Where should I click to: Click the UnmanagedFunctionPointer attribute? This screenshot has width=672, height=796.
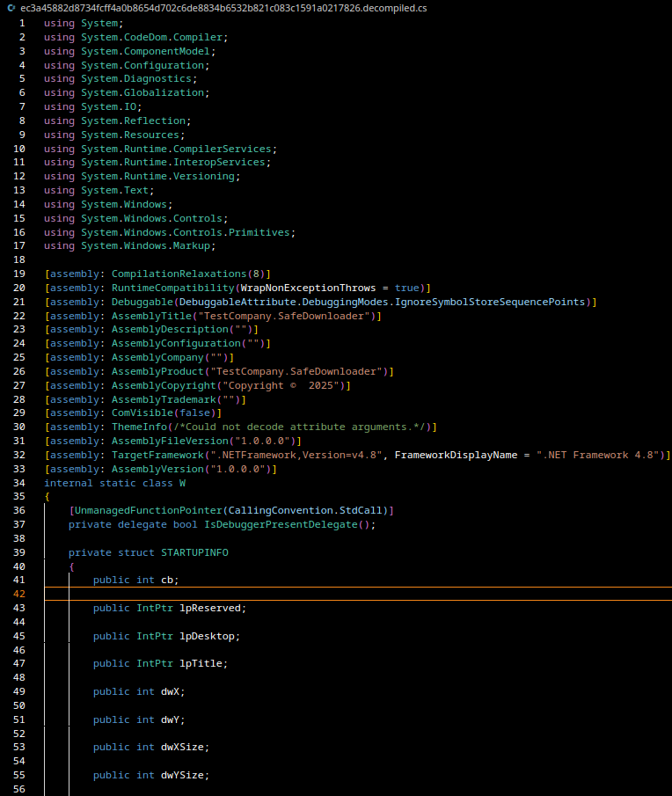coord(148,511)
